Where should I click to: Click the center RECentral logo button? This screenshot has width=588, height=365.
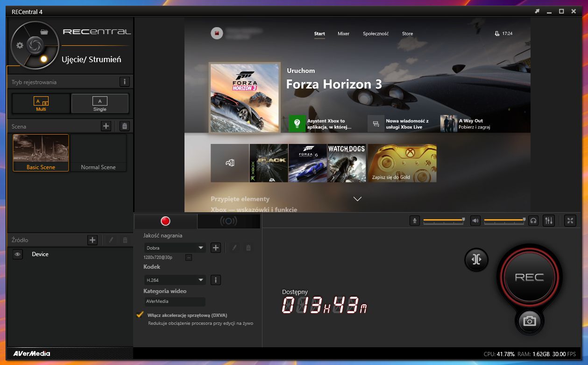pos(34,45)
